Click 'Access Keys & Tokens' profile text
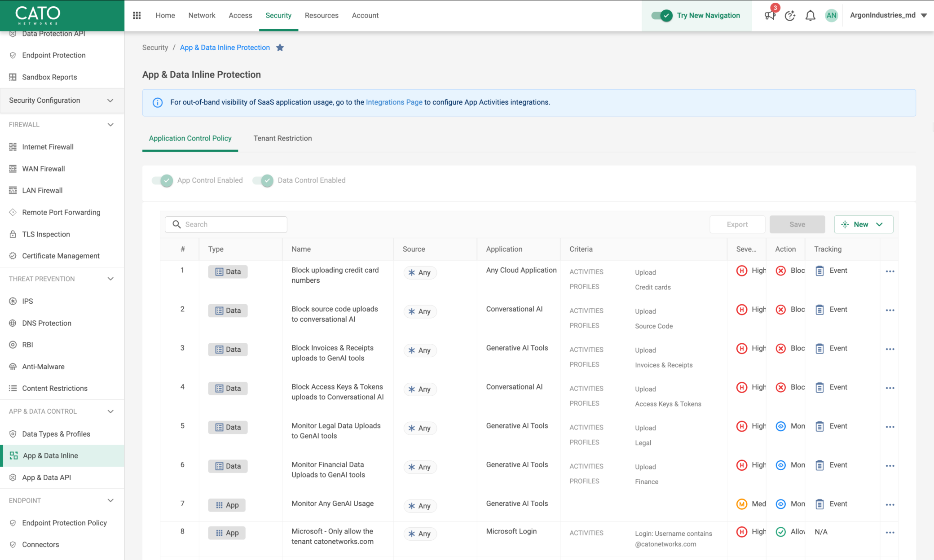The image size is (934, 560). pyautogui.click(x=668, y=404)
